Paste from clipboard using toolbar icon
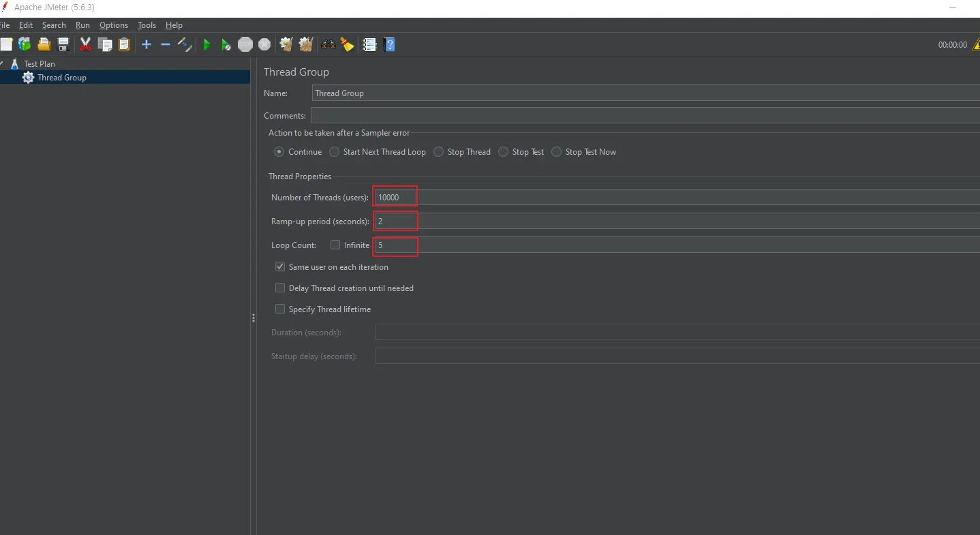 point(124,45)
